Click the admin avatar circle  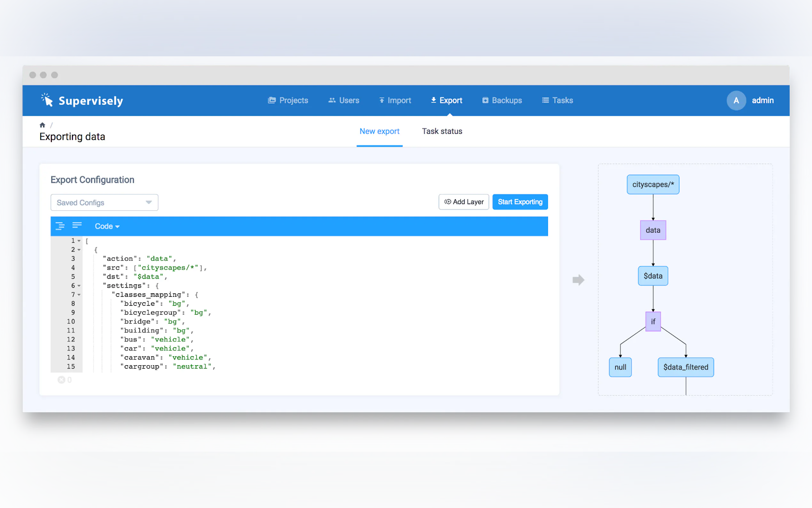coord(736,100)
